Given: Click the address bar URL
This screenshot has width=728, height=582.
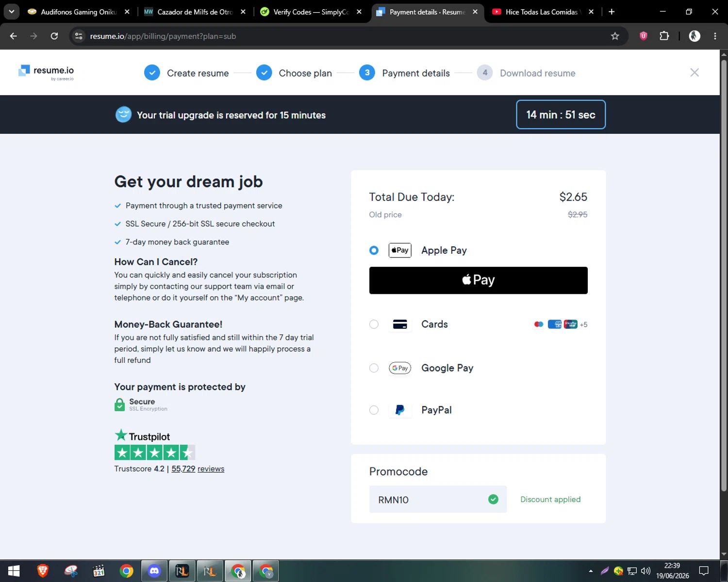Looking at the screenshot, I should [x=163, y=36].
